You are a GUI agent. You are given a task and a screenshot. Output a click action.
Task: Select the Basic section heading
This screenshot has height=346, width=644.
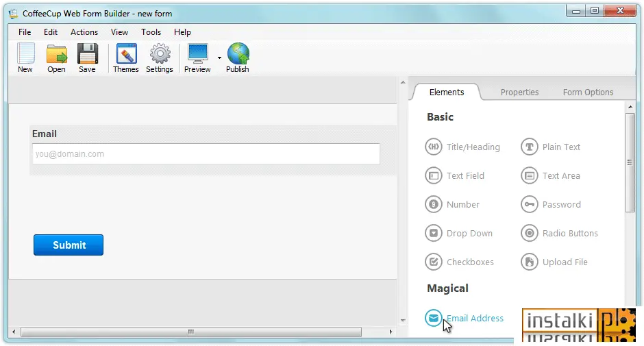pyautogui.click(x=441, y=116)
